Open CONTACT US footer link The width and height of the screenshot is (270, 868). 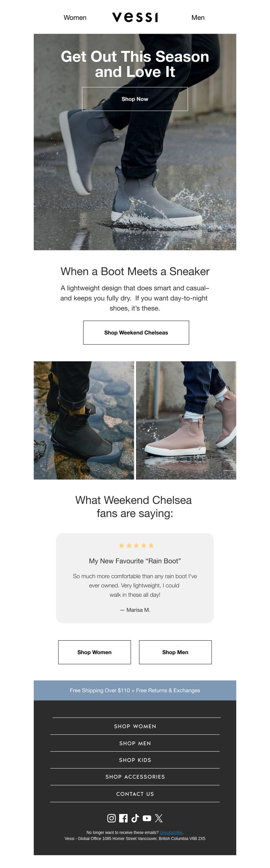(135, 794)
